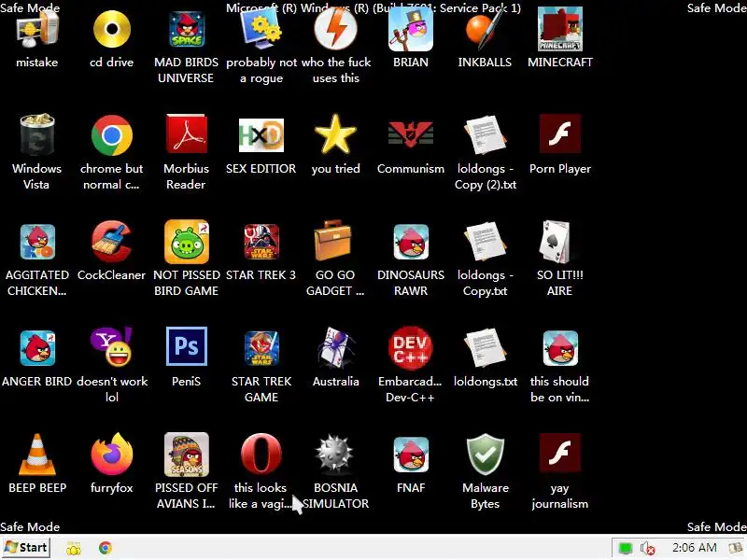Select 'probably not a rogue' icon

[x=261, y=29]
